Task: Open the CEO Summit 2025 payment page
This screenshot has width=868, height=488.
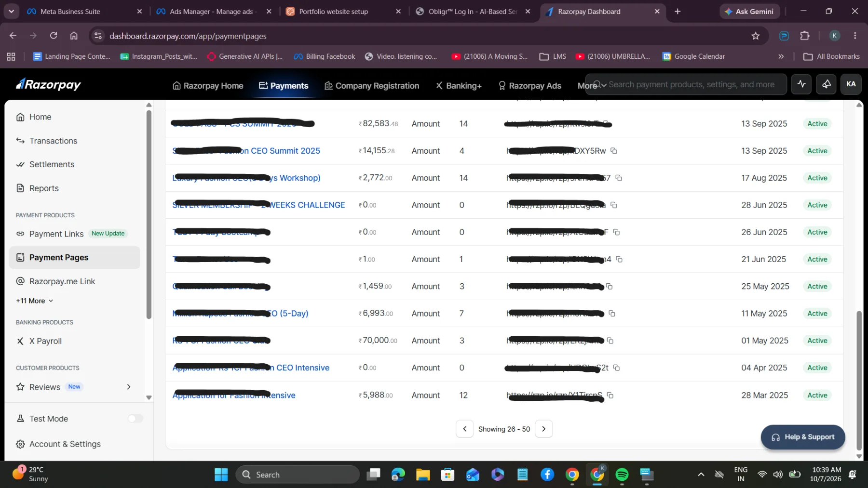Action: [246, 151]
